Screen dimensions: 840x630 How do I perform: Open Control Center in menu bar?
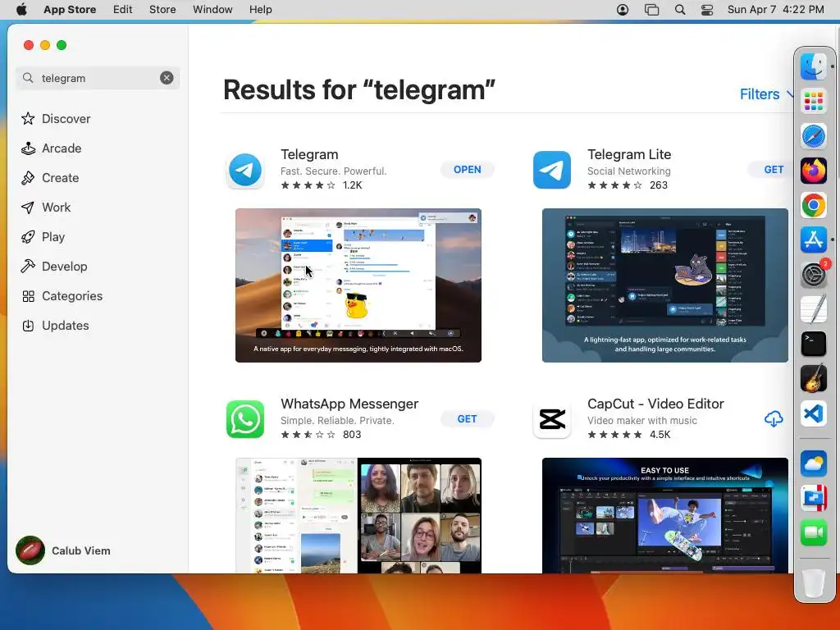(707, 10)
